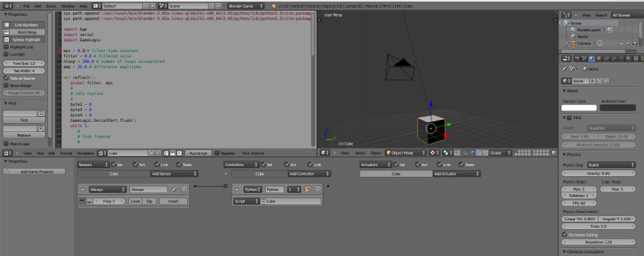Open the controller Script mode dropdown

(247, 201)
